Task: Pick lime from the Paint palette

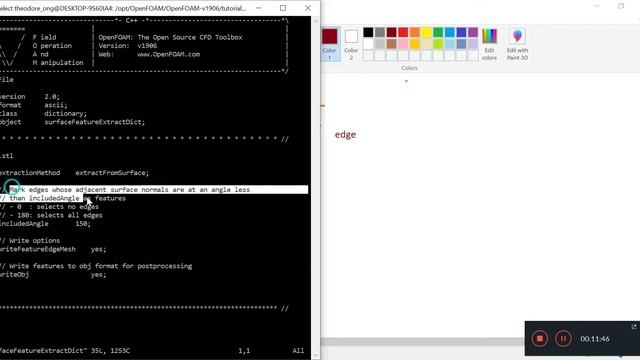Action: point(438,44)
